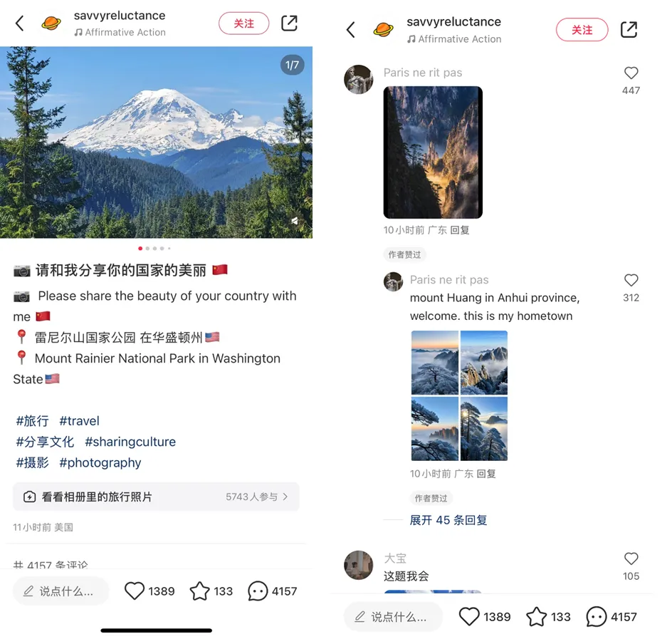Reply to the mount Huang comment via 回复
Screen dimensions: 672x639
(x=486, y=474)
